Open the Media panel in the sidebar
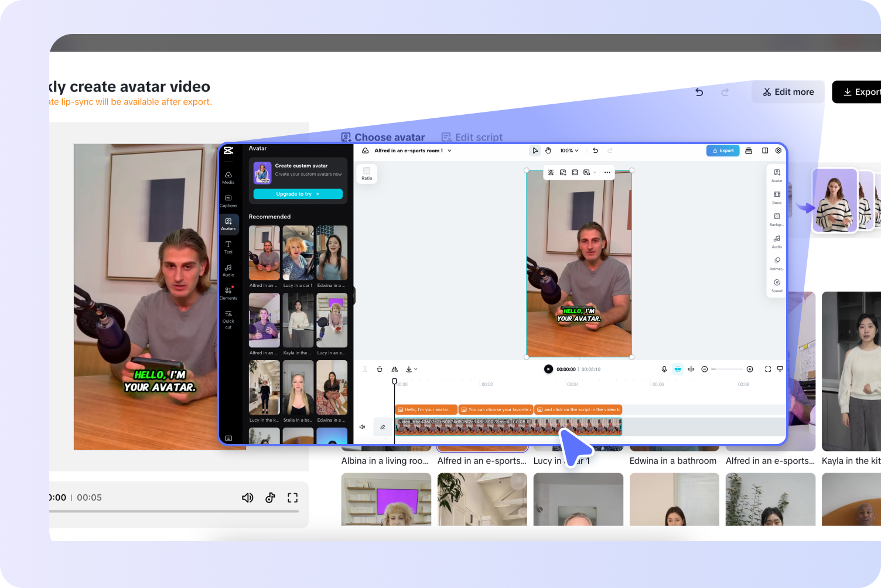Image resolution: width=881 pixels, height=588 pixels. coord(228,178)
